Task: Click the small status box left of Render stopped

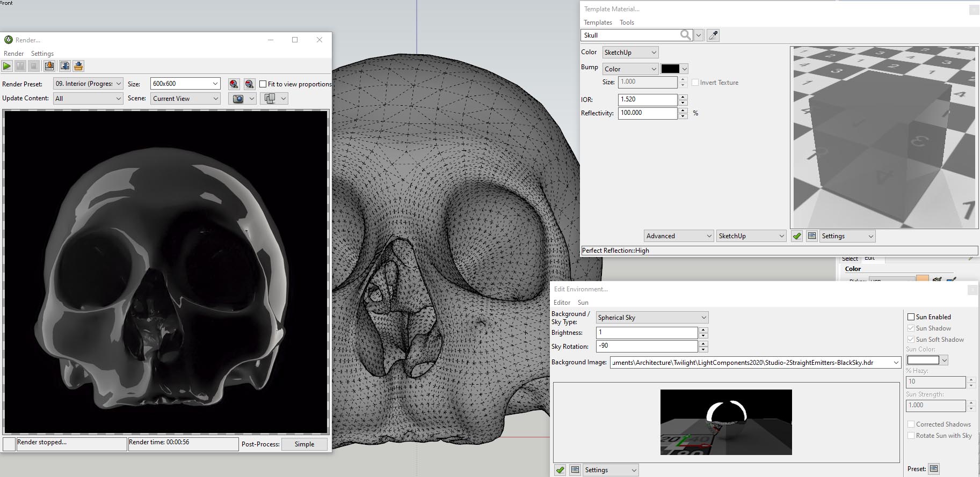Action: (9, 444)
